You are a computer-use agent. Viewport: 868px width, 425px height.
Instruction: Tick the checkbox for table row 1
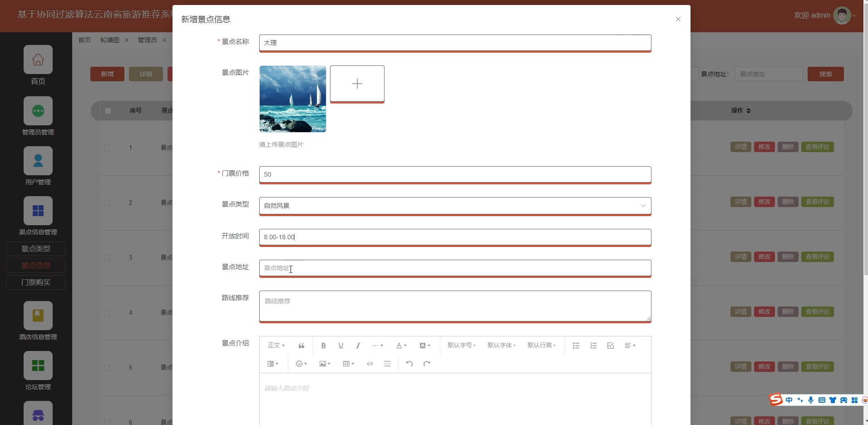pos(107,148)
